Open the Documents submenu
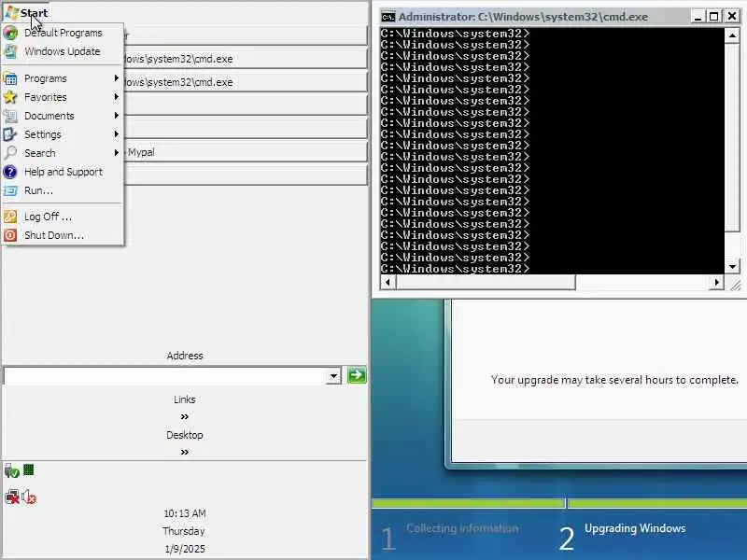 [x=63, y=116]
